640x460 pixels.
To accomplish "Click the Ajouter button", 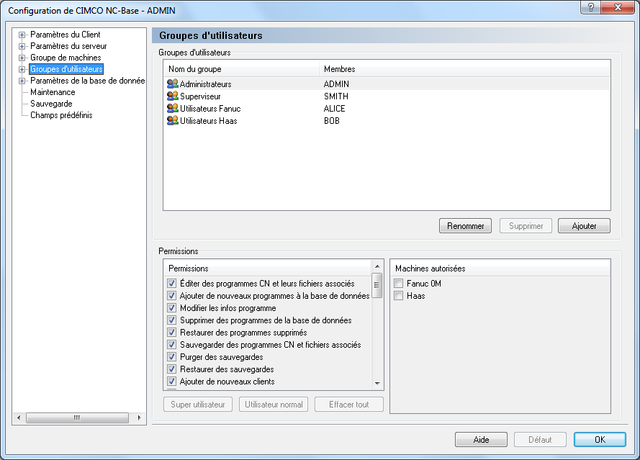I will coord(584,226).
